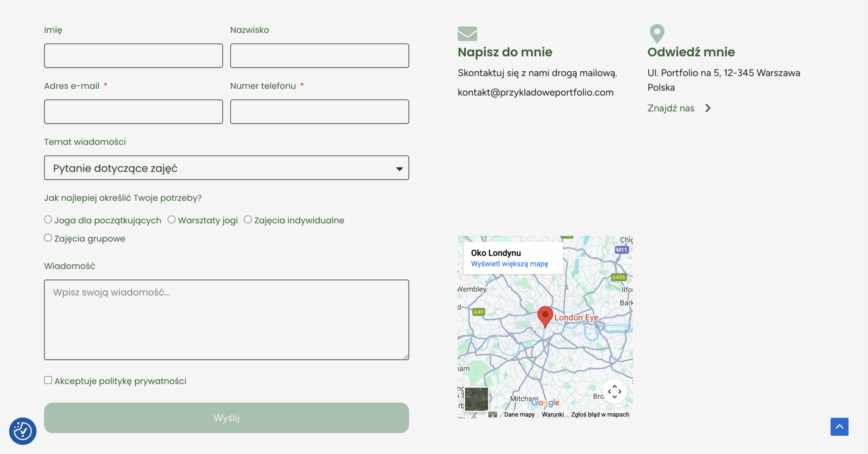Expand the Temat wiadomości dropdown
This screenshot has width=868, height=454.
tap(226, 168)
